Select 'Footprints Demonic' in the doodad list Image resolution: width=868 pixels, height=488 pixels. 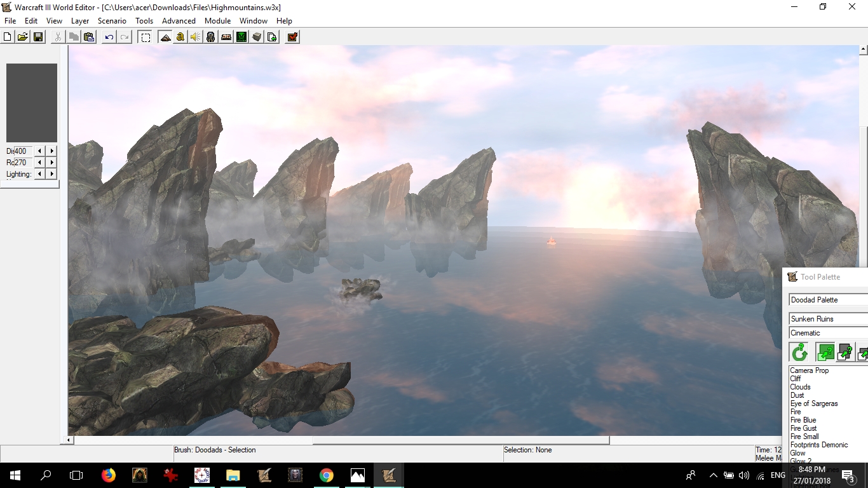(819, 445)
